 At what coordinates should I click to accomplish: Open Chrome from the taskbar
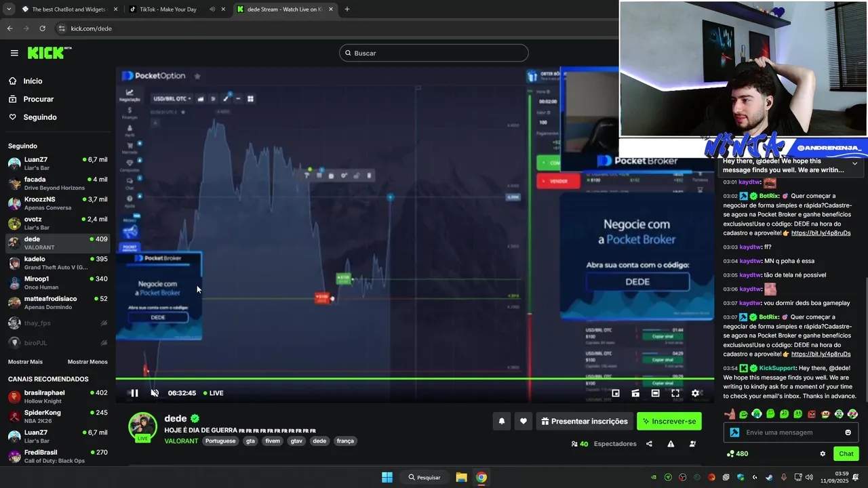tap(481, 477)
